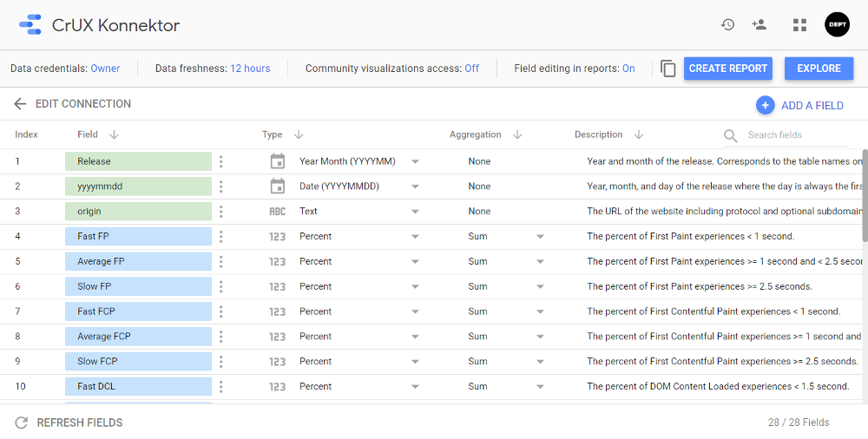
Task: Open more options for Fast DCL field
Action: pos(220,386)
